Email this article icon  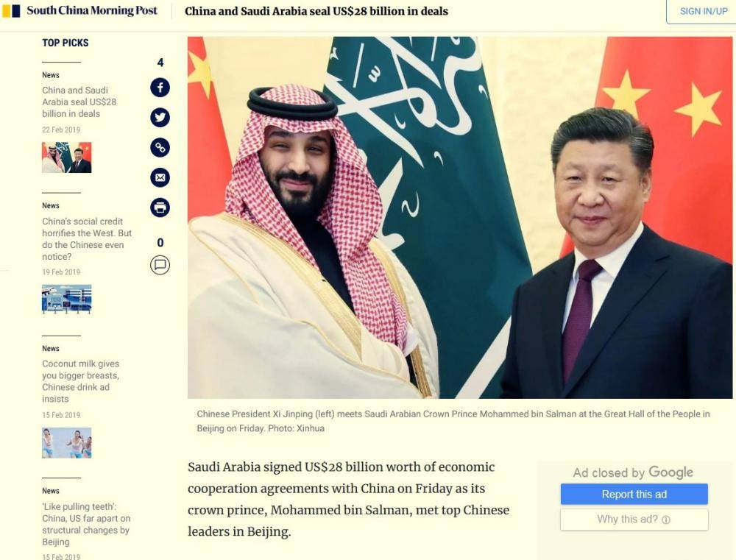click(x=160, y=177)
